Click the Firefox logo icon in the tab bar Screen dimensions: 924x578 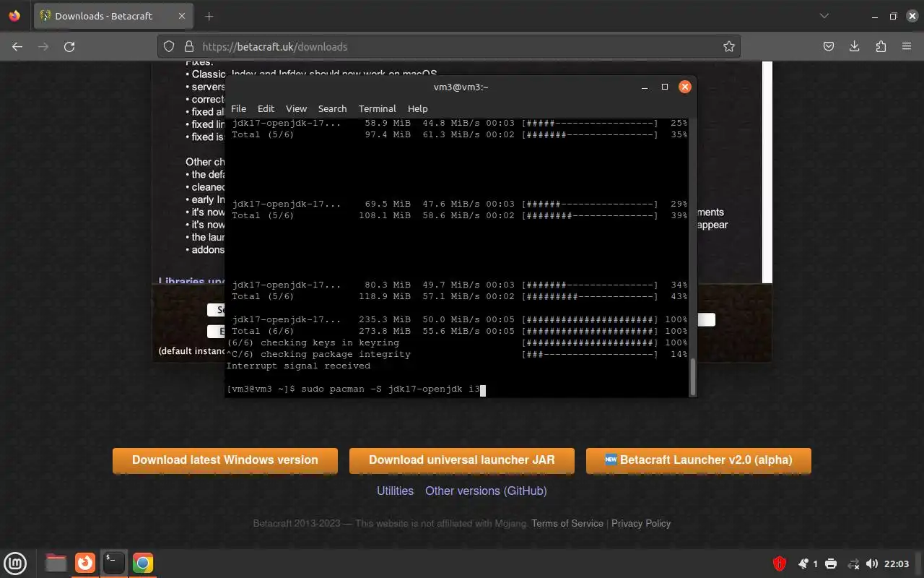pos(14,16)
